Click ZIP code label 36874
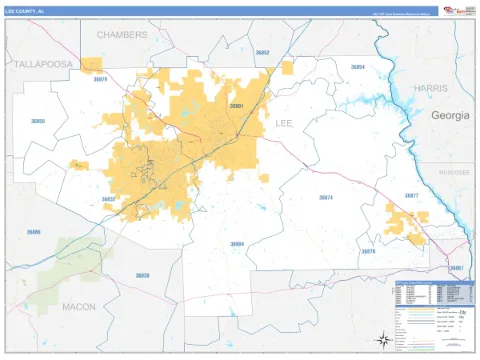480x360 pixels. point(326,198)
